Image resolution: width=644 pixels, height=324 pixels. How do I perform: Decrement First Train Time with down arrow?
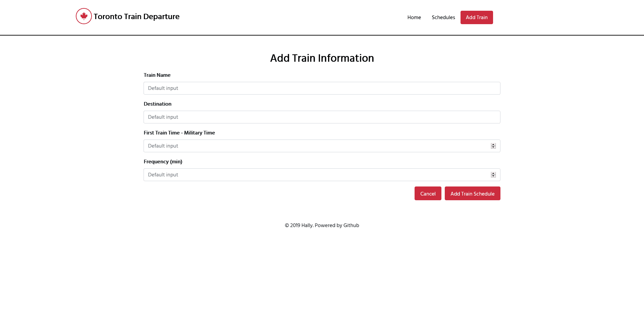pos(493,147)
